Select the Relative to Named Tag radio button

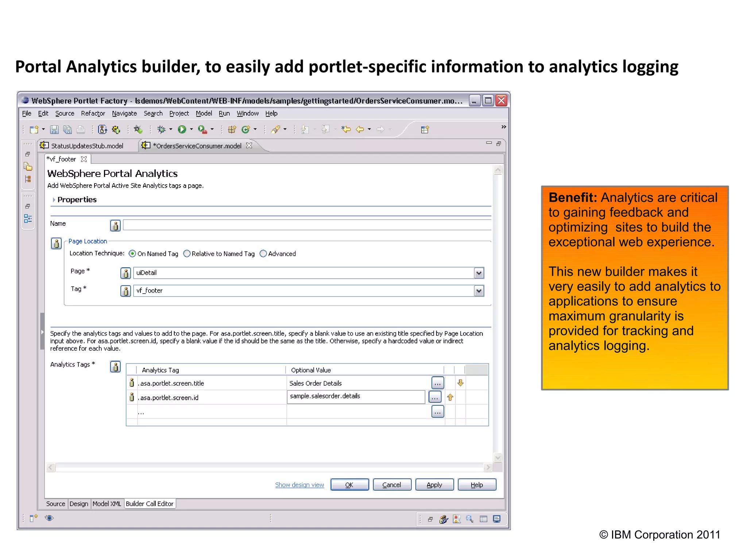187,254
